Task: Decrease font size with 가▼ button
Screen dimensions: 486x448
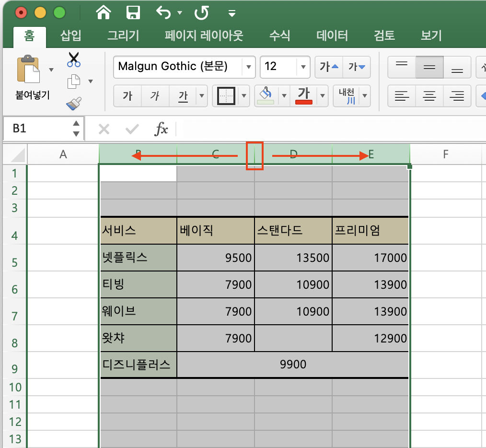Action: [357, 67]
